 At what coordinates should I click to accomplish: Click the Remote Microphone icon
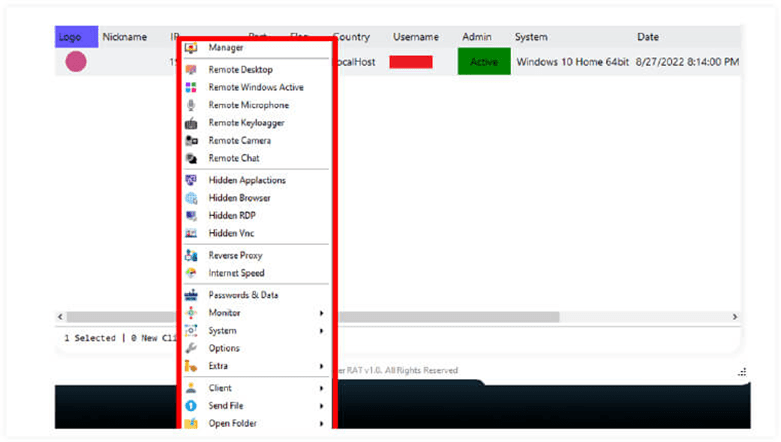pos(191,105)
